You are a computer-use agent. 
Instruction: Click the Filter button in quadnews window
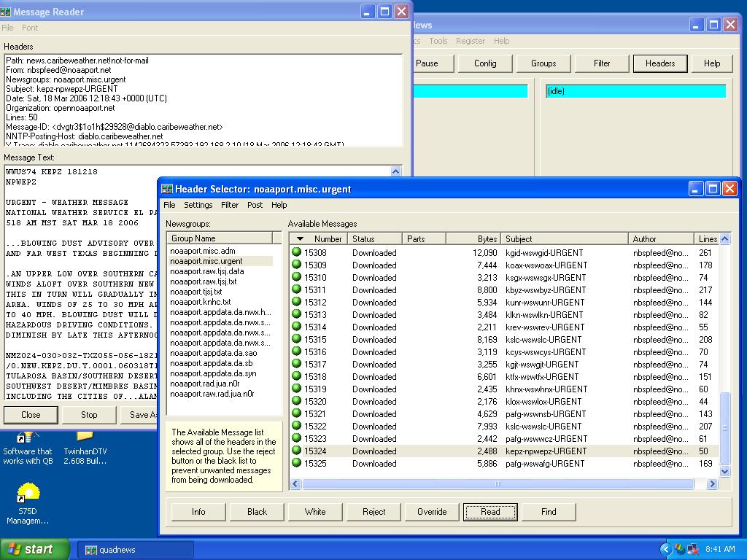[x=602, y=63]
